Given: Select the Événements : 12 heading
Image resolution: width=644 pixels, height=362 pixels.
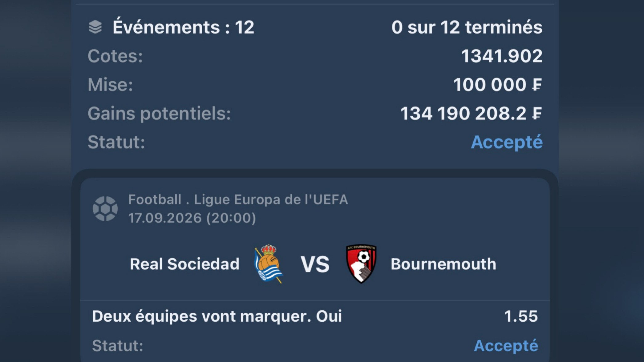Looking at the screenshot, I should [x=183, y=27].
